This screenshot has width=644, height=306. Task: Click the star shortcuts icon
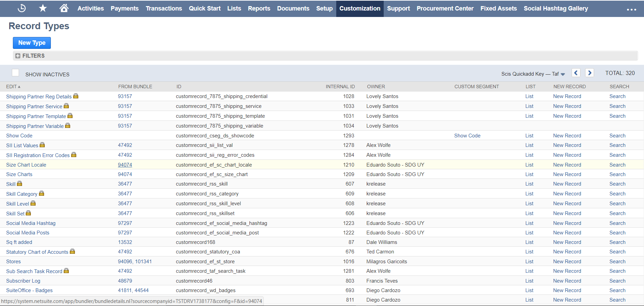(43, 8)
